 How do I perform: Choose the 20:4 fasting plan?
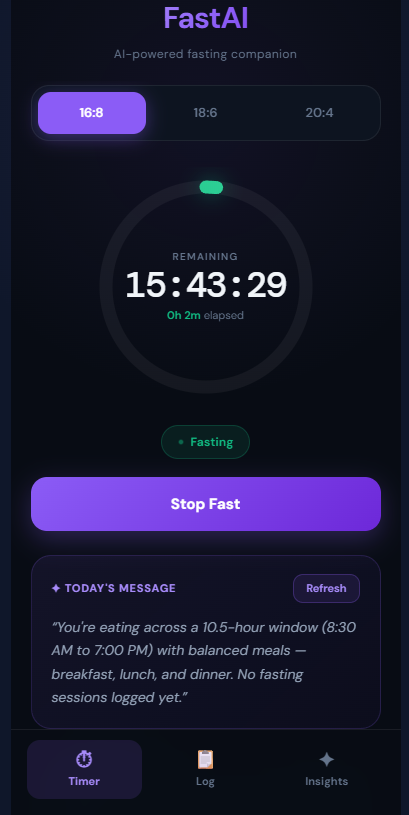319,113
